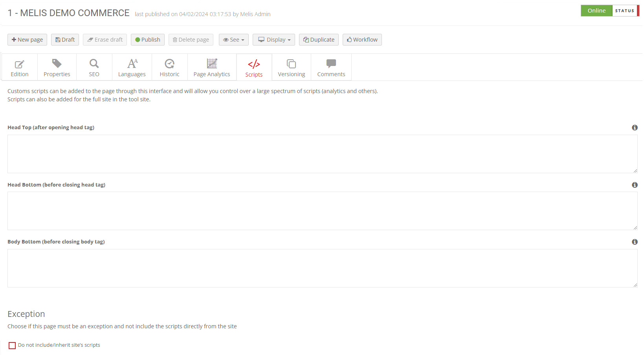Check Do not include/inherit site's scripts
The image size is (644, 355).
(12, 346)
